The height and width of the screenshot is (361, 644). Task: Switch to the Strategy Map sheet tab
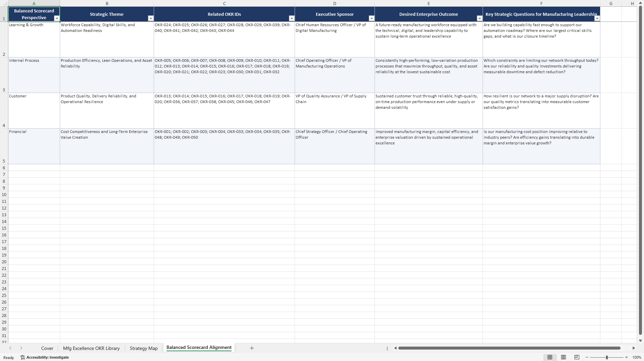tap(144, 348)
